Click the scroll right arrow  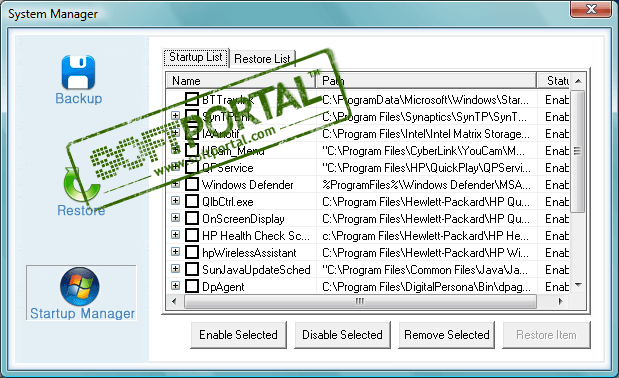click(560, 301)
